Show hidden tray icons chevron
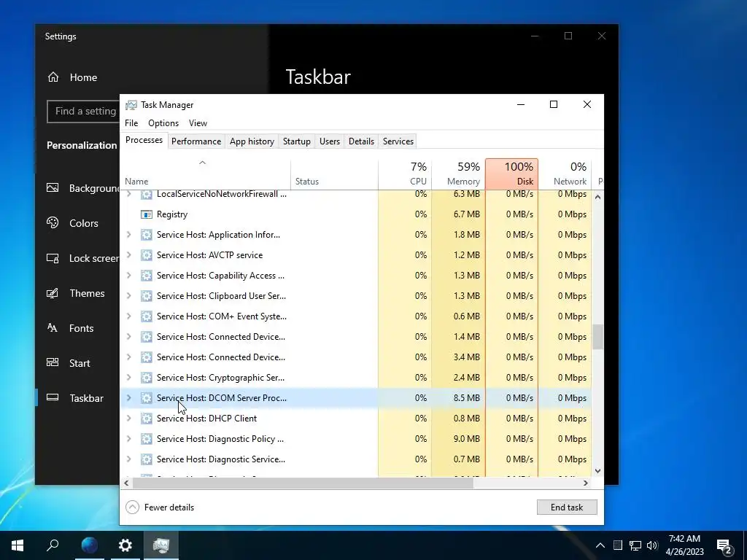The width and height of the screenshot is (747, 560). click(x=600, y=545)
